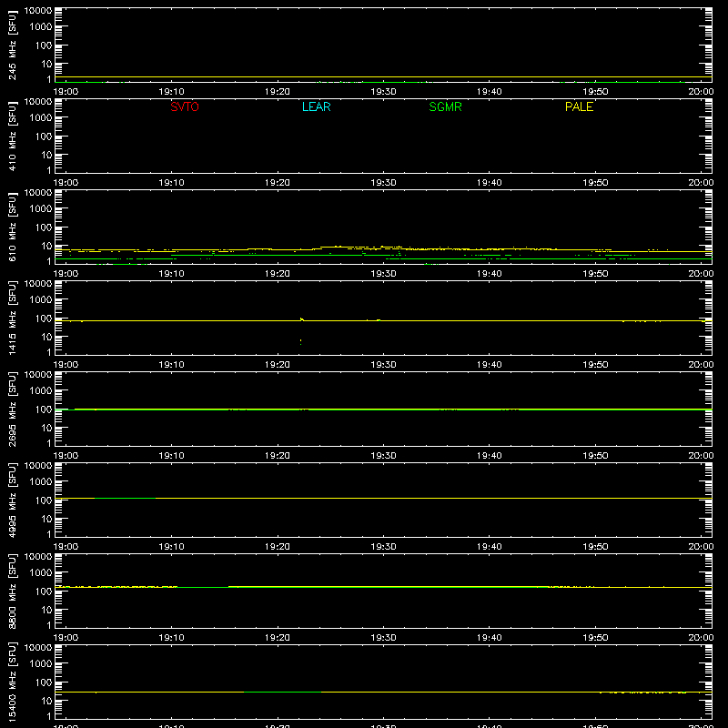Viewport: 728px width, 728px height.
Task: Click the burst spike on the 1415 MHz trace
Action: click(x=302, y=319)
